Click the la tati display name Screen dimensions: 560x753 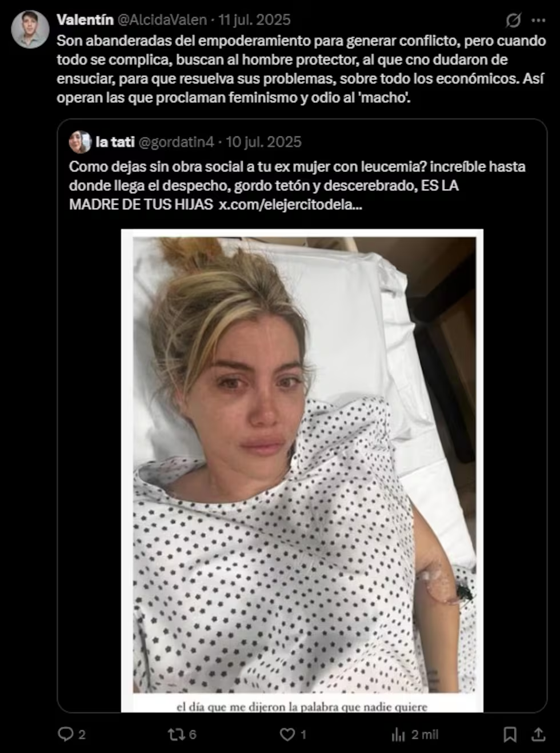(115, 142)
